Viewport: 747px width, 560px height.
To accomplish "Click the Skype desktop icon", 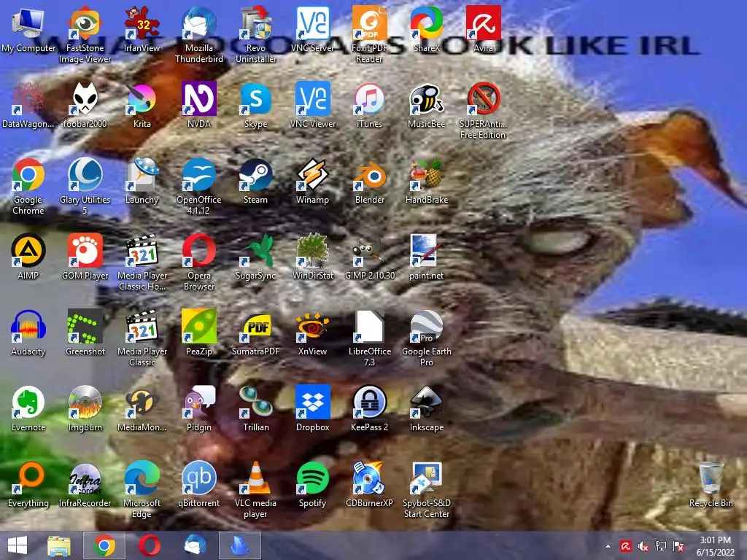I will click(256, 105).
